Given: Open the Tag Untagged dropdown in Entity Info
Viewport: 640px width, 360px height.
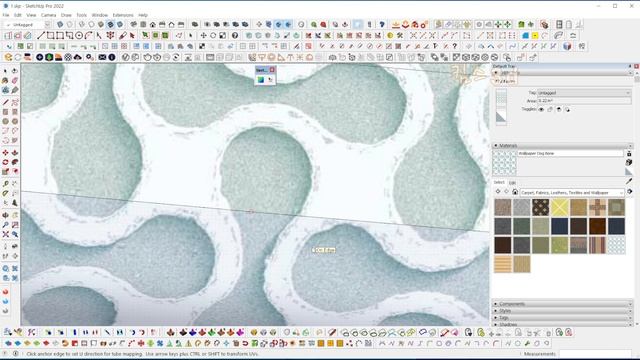Looking at the screenshot, I should (584, 93).
